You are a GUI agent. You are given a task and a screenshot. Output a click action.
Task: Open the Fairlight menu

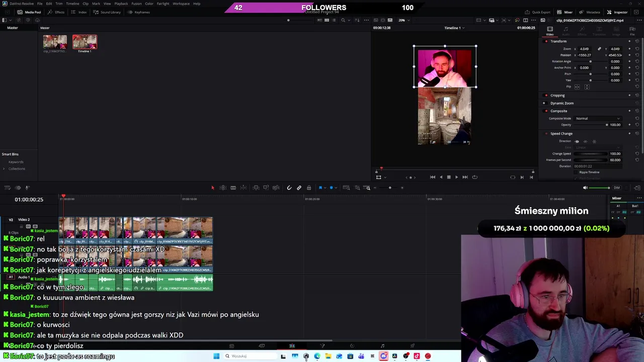[163, 4]
